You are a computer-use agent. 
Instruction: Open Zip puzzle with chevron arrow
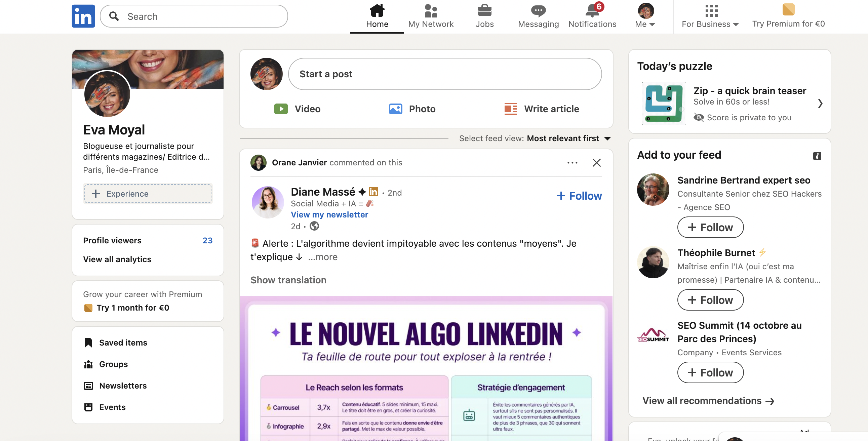(x=820, y=104)
